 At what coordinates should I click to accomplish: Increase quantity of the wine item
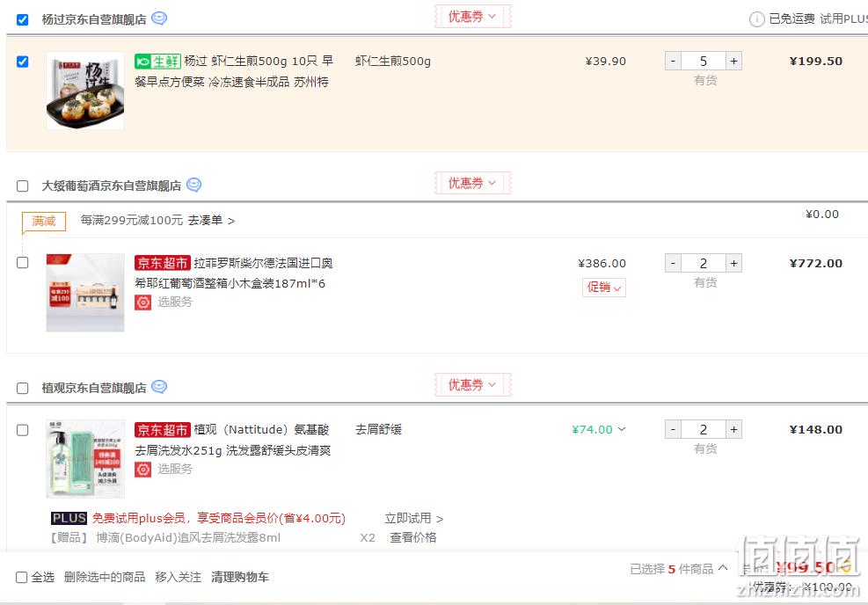tap(733, 263)
